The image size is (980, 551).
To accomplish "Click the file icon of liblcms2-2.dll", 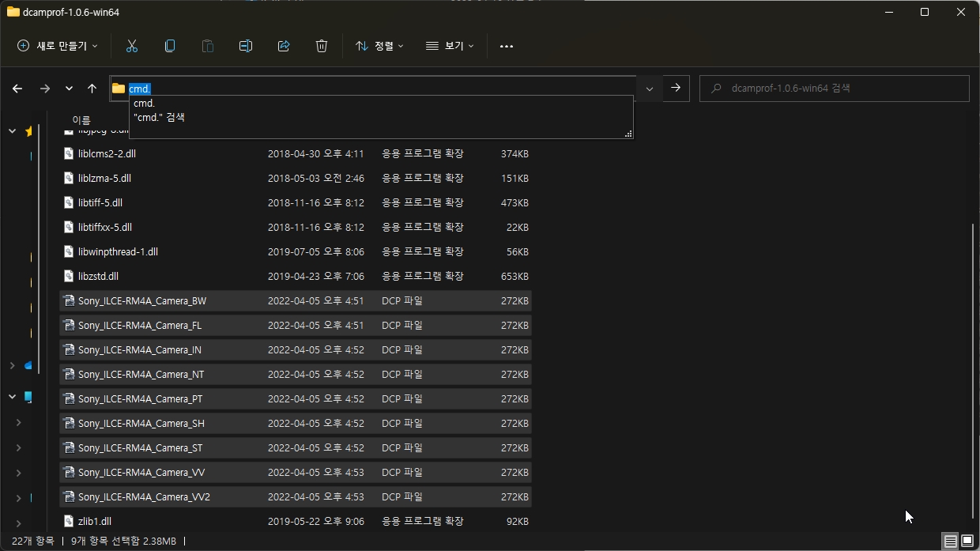I will click(x=69, y=154).
